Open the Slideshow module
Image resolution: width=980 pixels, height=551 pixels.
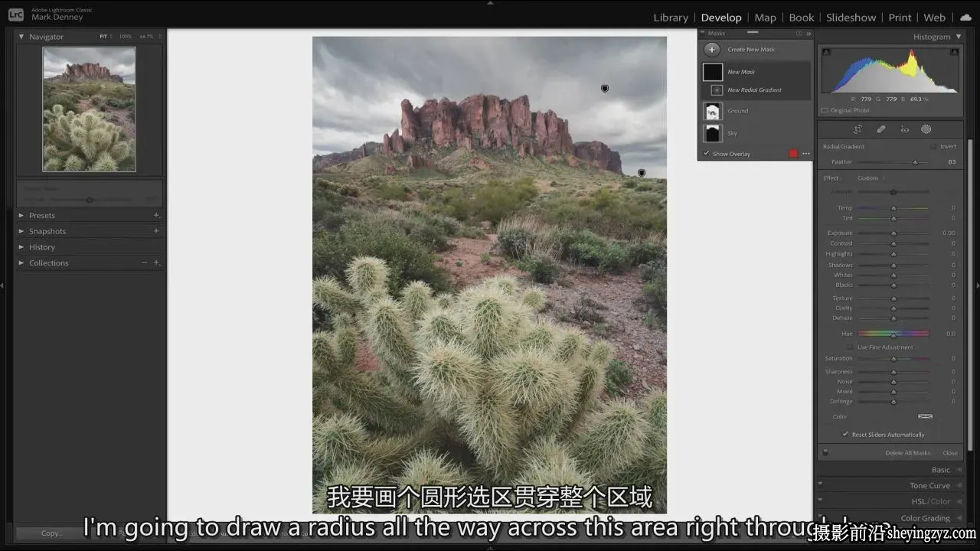click(x=851, y=18)
